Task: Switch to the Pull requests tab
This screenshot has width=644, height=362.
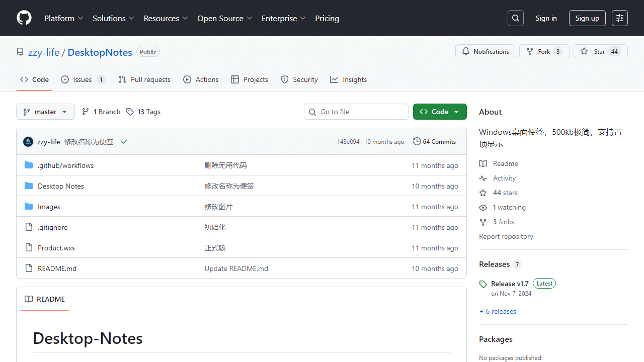Action: 144,79
